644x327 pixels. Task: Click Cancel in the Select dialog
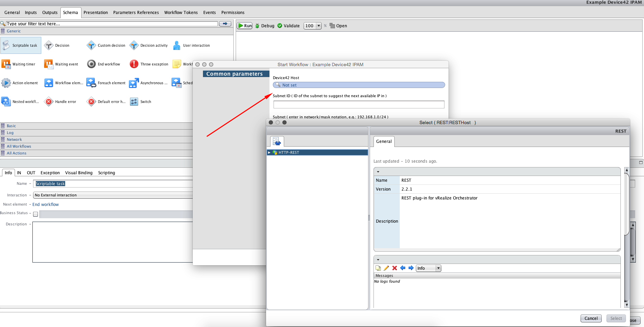click(591, 318)
